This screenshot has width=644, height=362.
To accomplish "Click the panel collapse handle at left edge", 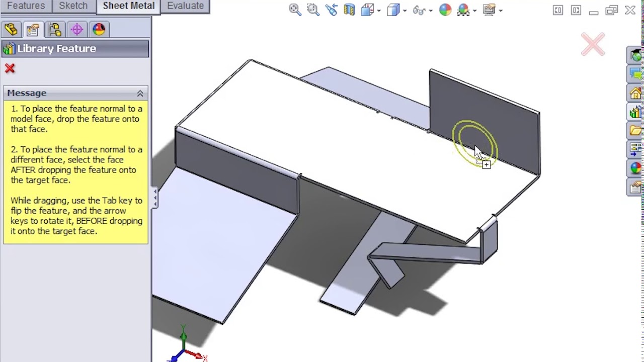I will pyautogui.click(x=155, y=197).
